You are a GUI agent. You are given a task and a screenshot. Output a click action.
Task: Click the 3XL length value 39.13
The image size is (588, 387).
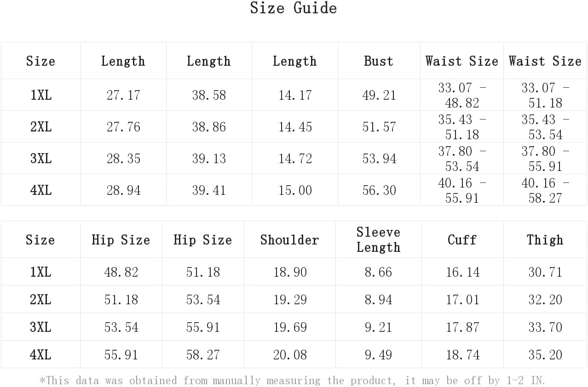tap(209, 159)
